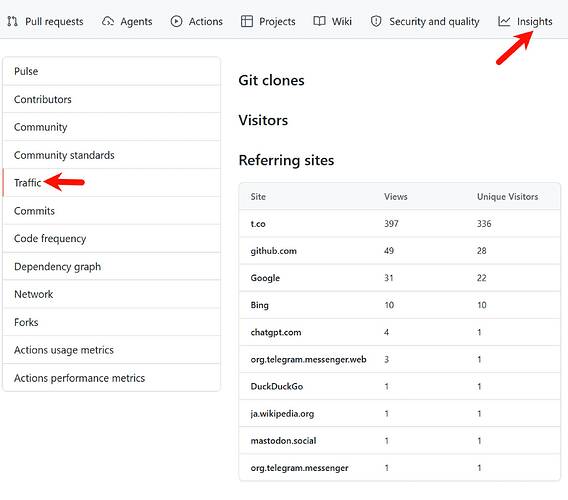Viewport: 568px width, 500px height.
Task: Click the org.telegram.messenger.web site entry
Action: coord(308,359)
